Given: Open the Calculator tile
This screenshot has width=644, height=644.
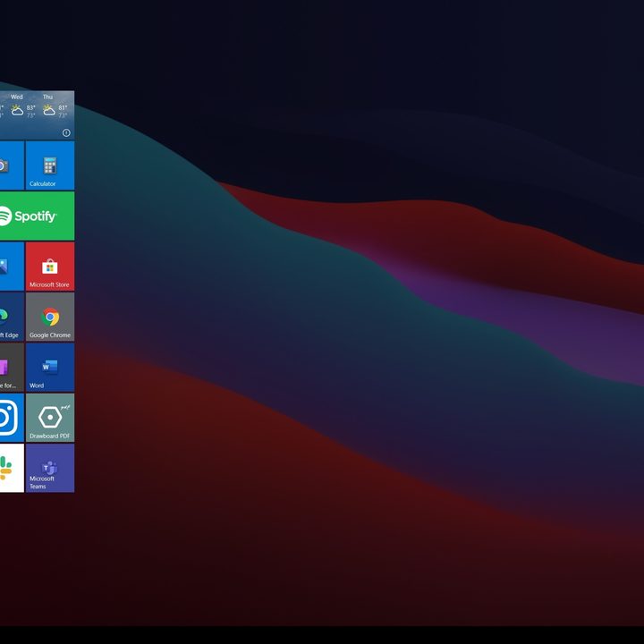Looking at the screenshot, I should 50,165.
